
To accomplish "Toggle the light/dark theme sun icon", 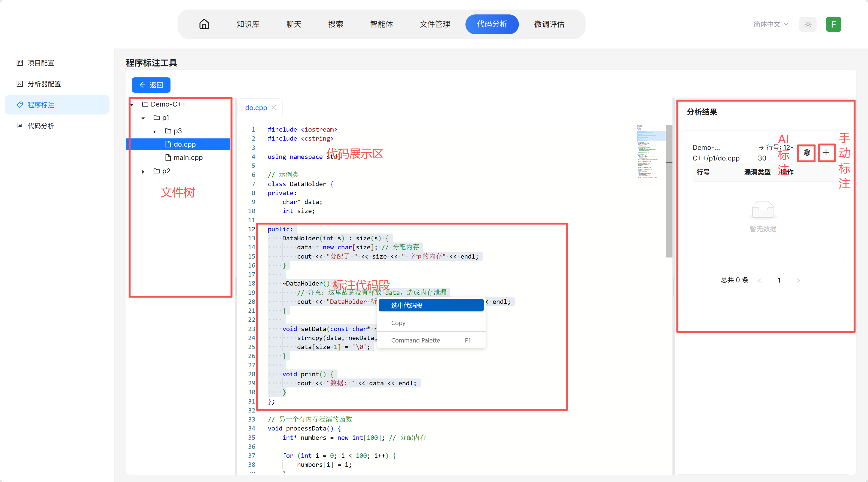I will point(808,24).
